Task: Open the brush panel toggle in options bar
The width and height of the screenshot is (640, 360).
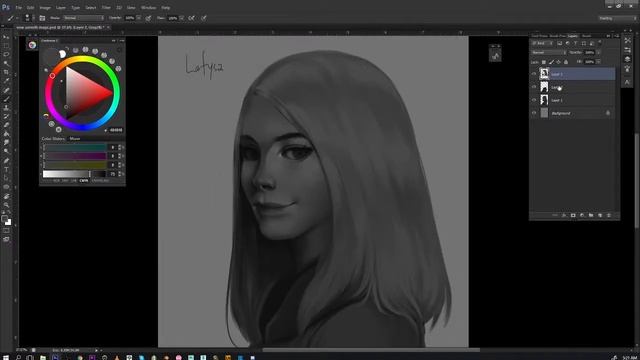Action: coord(42,18)
